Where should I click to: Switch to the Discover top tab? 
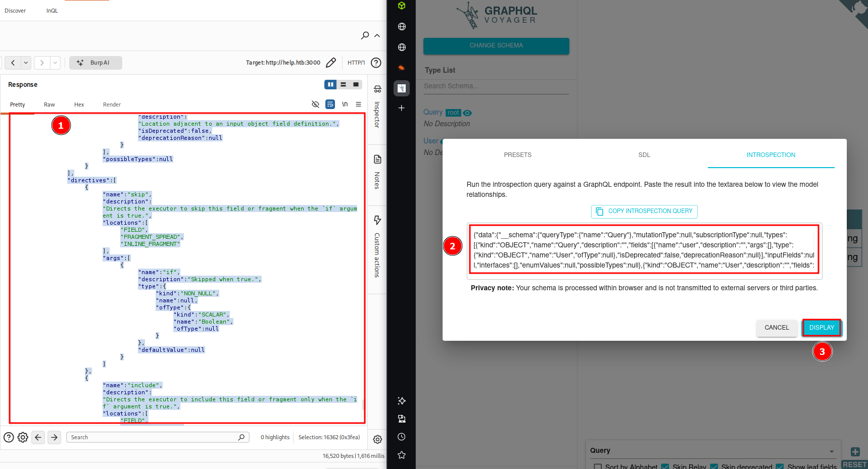point(15,11)
